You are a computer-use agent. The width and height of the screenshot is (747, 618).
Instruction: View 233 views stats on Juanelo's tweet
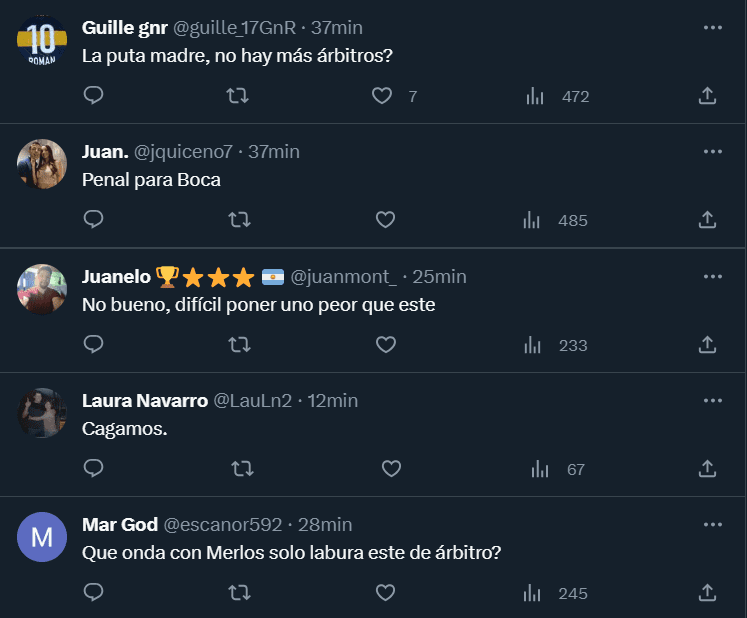pyautogui.click(x=535, y=345)
